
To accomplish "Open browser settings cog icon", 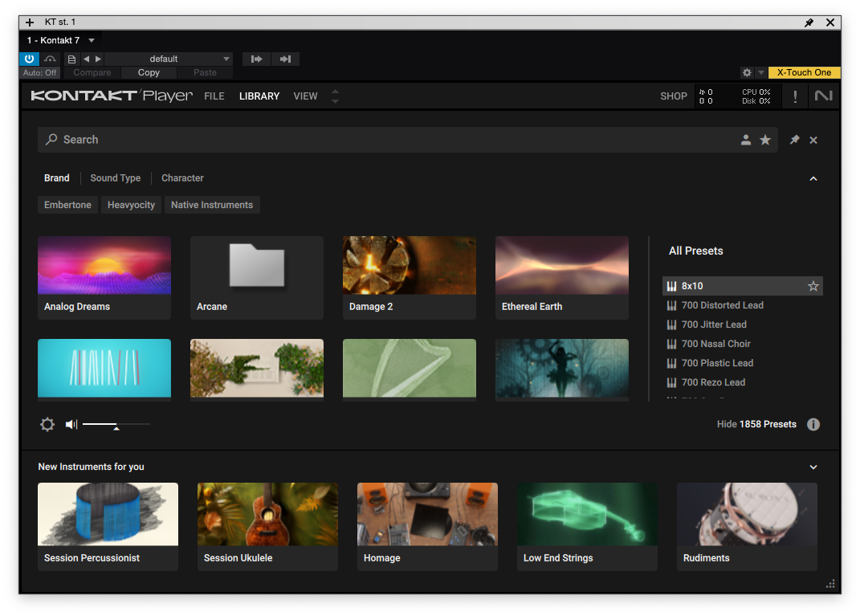I will 47,424.
